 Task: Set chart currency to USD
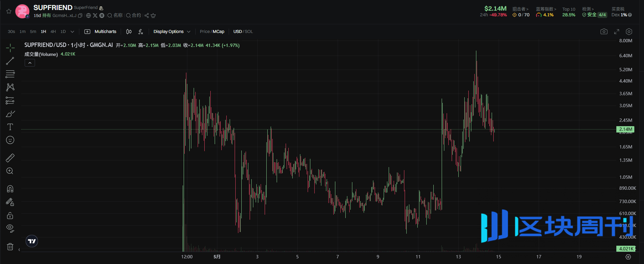[x=238, y=32]
